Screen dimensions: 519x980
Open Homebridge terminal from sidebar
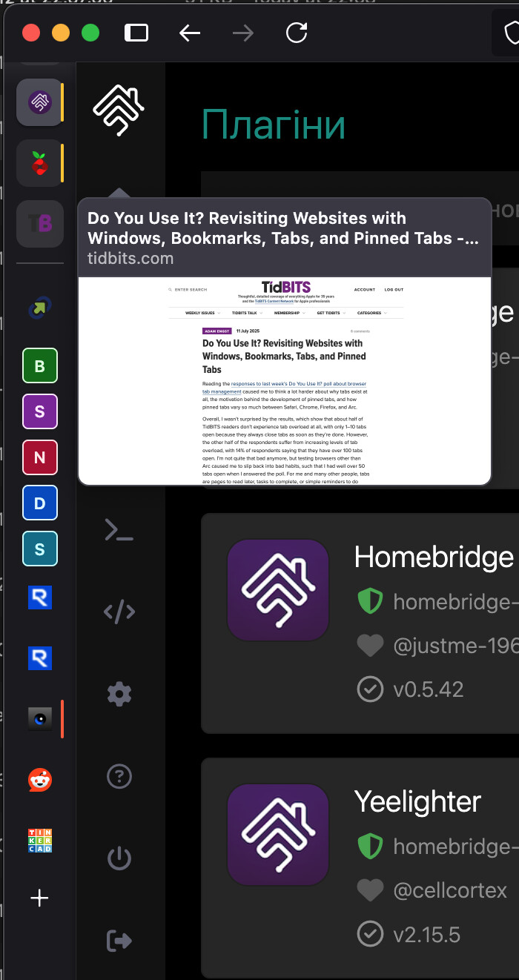pyautogui.click(x=119, y=529)
